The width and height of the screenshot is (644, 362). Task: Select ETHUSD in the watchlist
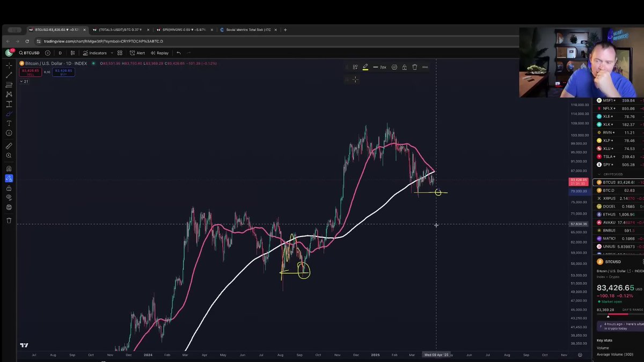pos(619,215)
